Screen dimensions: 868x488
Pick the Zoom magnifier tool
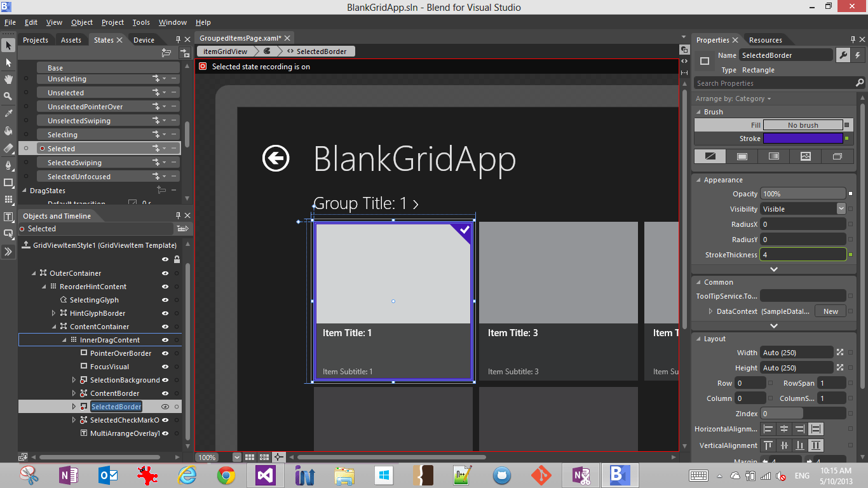pos(8,96)
